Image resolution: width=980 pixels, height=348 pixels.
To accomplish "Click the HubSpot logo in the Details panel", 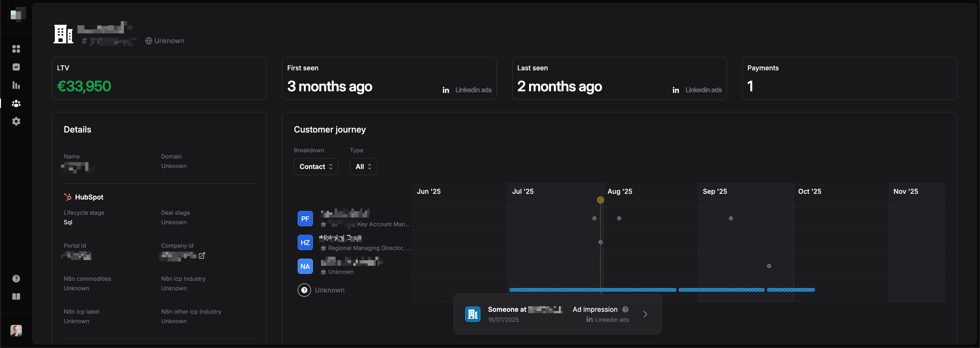I will [67, 197].
